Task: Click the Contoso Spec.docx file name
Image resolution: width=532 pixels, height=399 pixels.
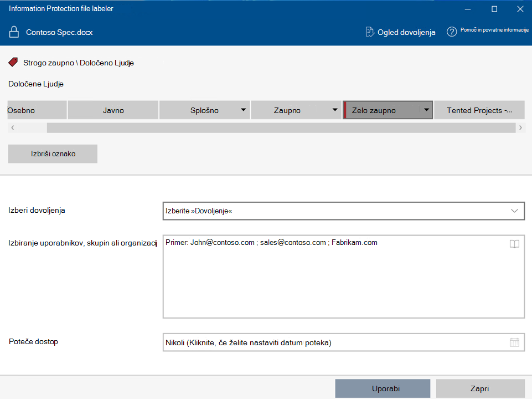Action: click(59, 32)
